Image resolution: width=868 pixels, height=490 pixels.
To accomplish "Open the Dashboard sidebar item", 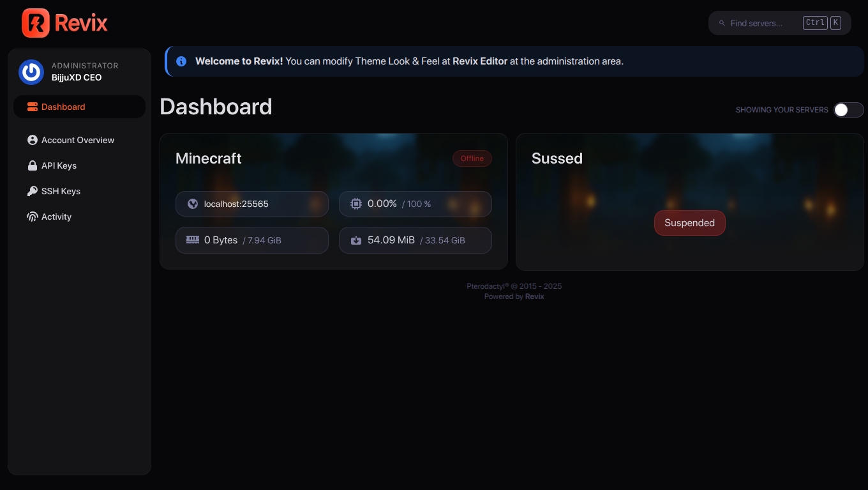I will 79,107.
